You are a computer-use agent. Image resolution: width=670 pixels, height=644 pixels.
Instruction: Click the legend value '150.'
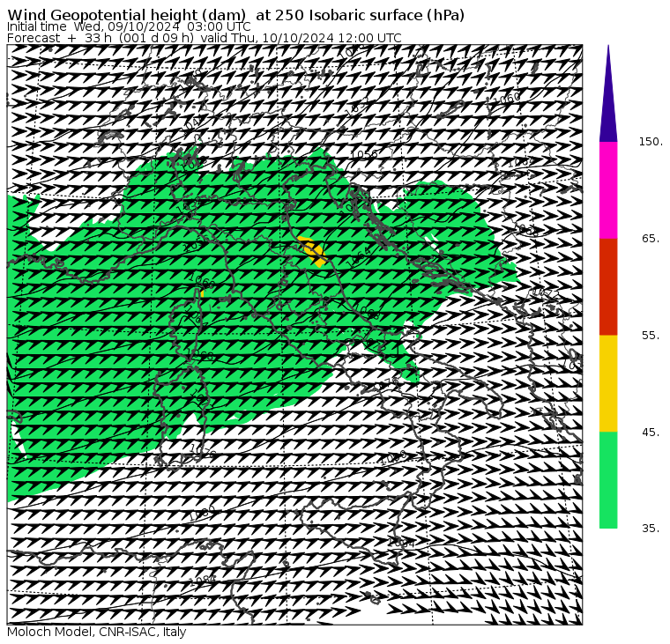(x=651, y=142)
